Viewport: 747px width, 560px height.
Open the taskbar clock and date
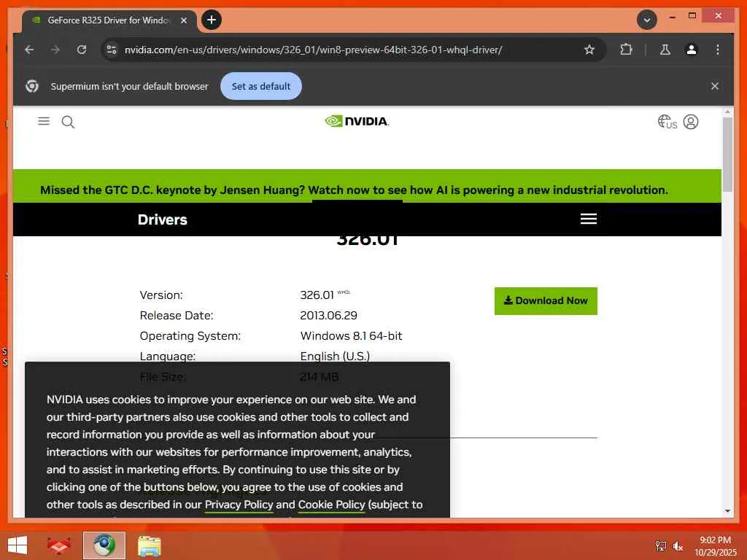715,546
